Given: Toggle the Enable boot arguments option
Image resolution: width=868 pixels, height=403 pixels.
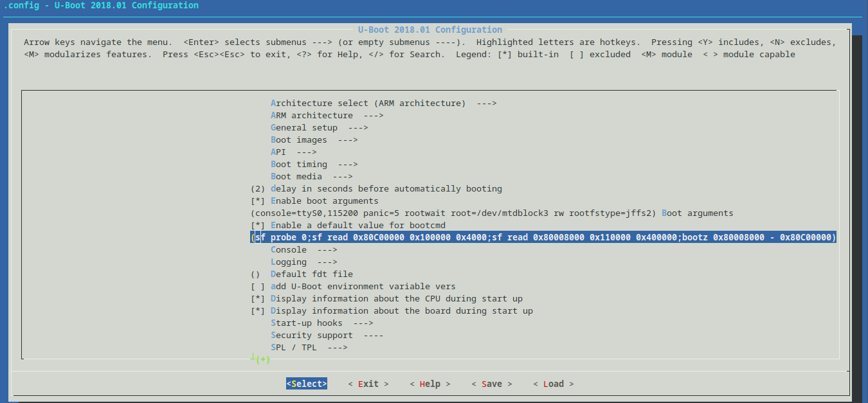Looking at the screenshot, I should click(x=314, y=201).
